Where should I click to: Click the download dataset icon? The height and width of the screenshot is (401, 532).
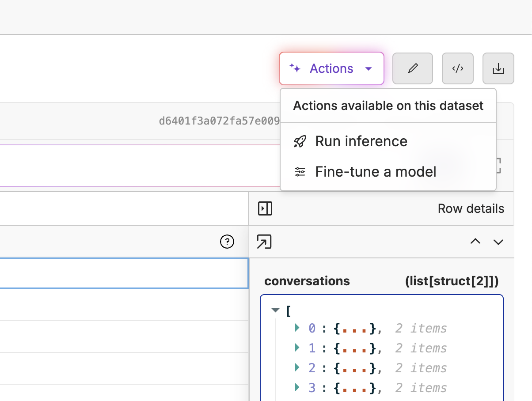click(x=498, y=68)
